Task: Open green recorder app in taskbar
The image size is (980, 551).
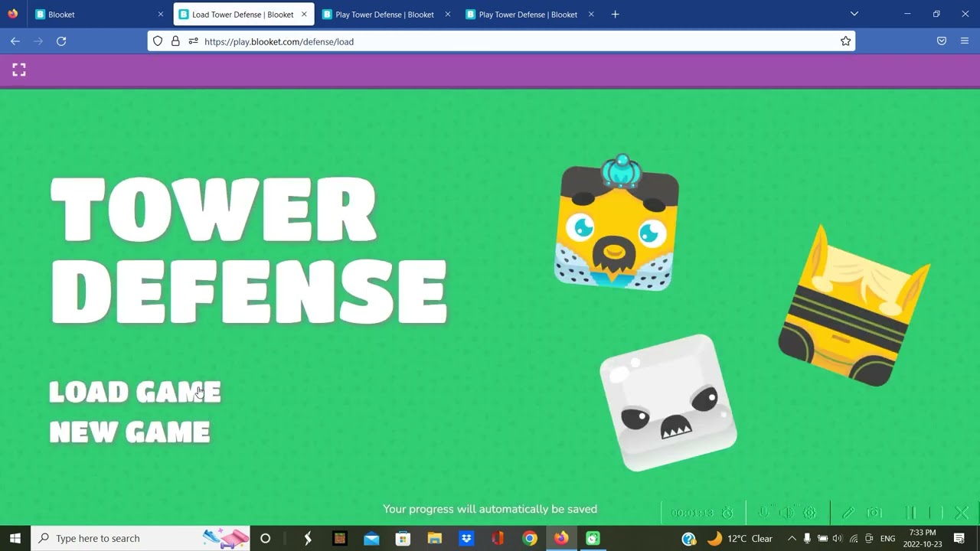Action: (593, 538)
